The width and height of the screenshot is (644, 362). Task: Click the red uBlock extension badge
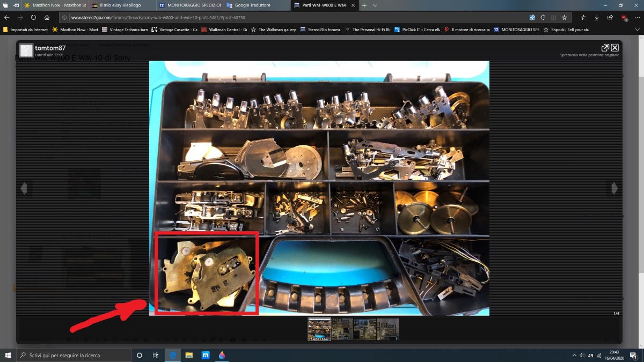tap(624, 17)
